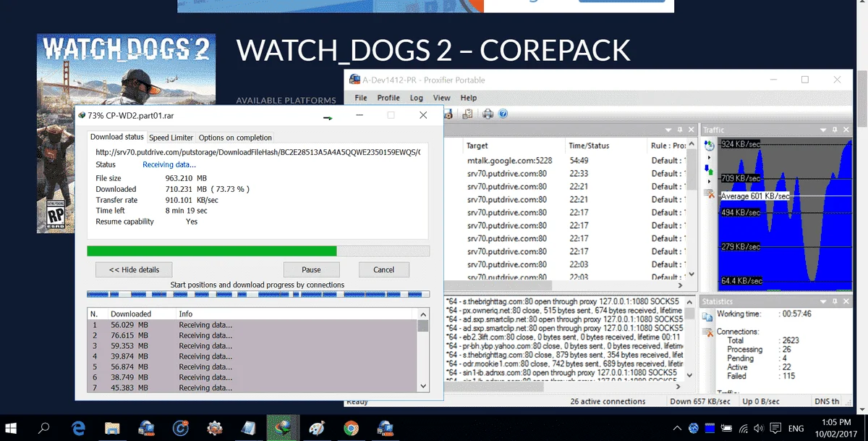This screenshot has height=441, width=868.
Task: Click the Traffic bandwidth graph
Action: click(x=783, y=214)
